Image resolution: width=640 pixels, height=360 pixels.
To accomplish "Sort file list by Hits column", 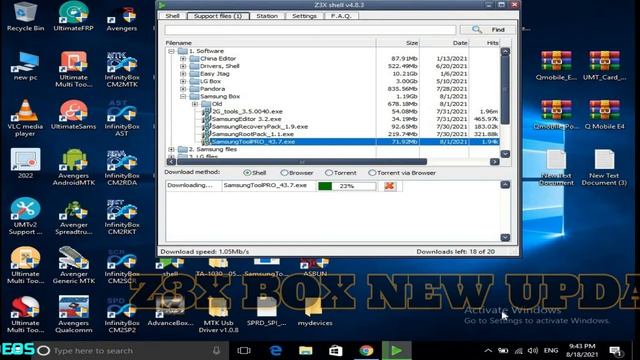I will 484,43.
